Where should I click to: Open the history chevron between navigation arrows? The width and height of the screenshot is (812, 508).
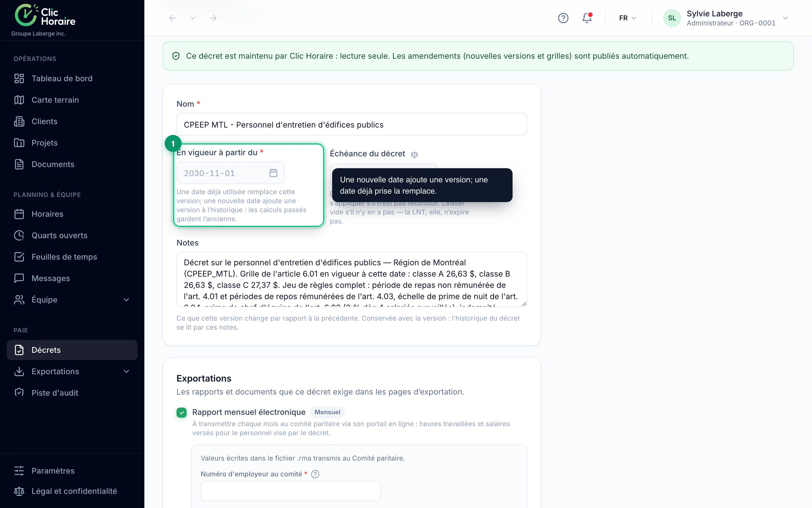tap(193, 18)
